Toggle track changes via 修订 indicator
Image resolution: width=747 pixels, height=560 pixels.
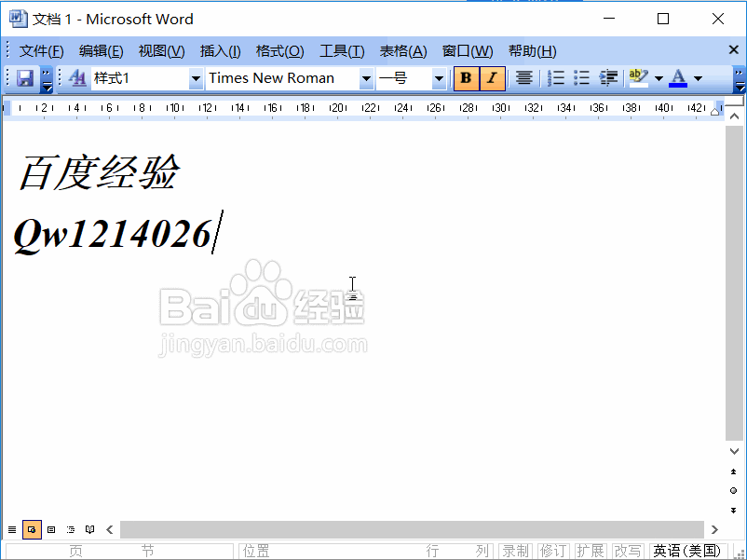click(552, 550)
